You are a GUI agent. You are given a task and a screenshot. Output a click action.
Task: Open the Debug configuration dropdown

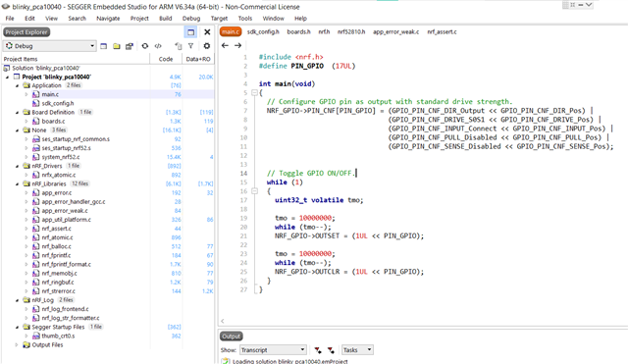pyautogui.click(x=50, y=46)
